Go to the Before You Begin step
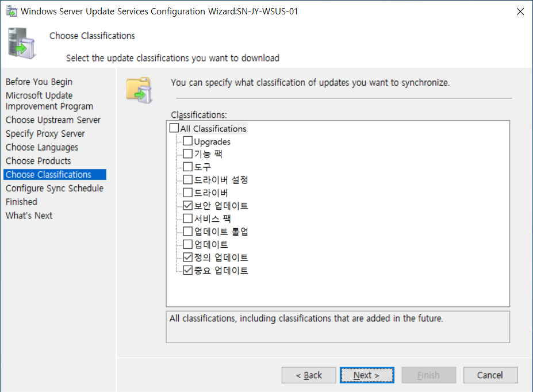This screenshot has width=533, height=392. (x=39, y=82)
